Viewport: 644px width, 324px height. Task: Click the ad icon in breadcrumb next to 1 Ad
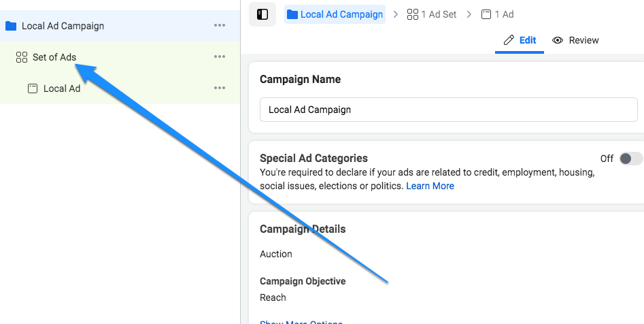pyautogui.click(x=486, y=14)
